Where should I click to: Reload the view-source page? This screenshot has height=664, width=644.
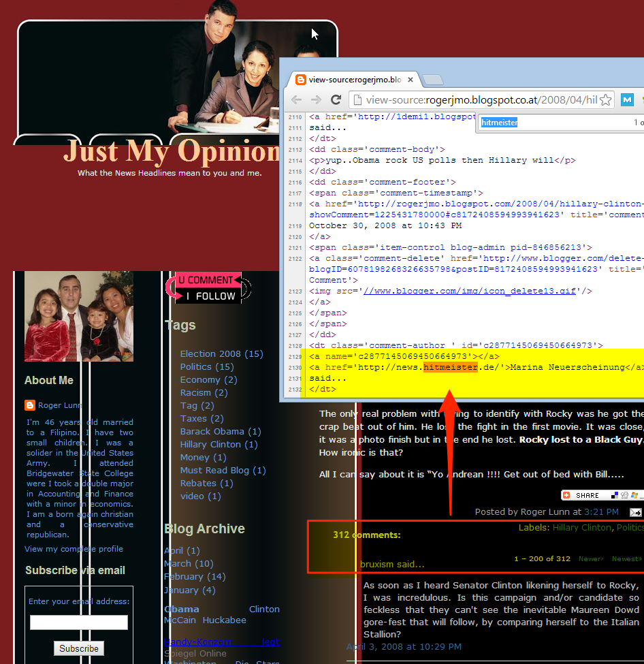pos(336,100)
